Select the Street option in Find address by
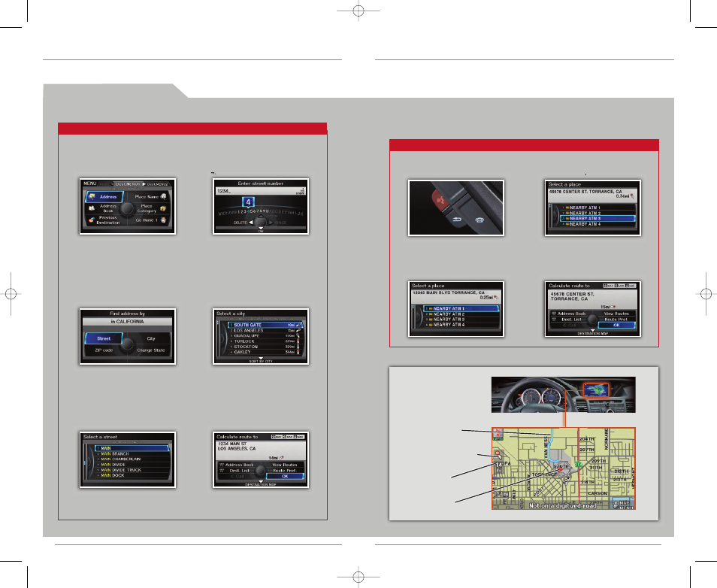 click(x=104, y=338)
